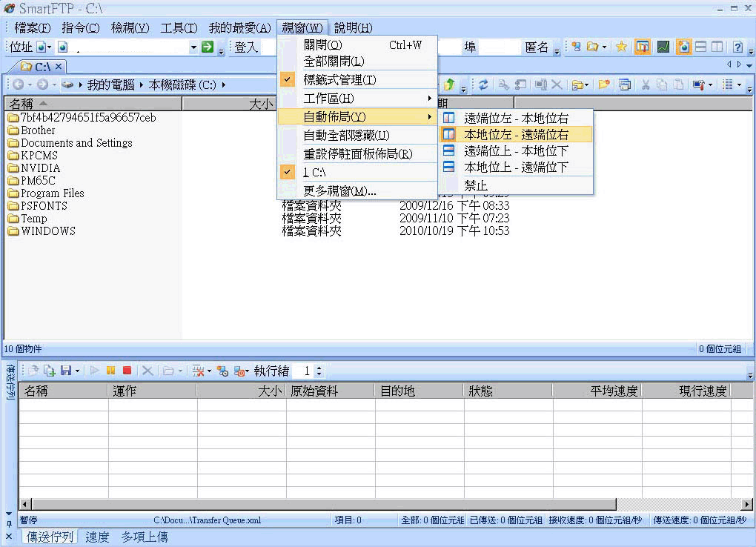Open the 說明(H) menu
The height and width of the screenshot is (547, 756).
[x=353, y=28]
